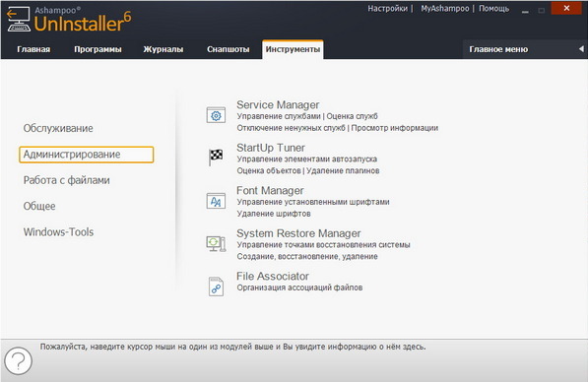
Task: Launch Font Manager by its title
Action: coord(270,190)
